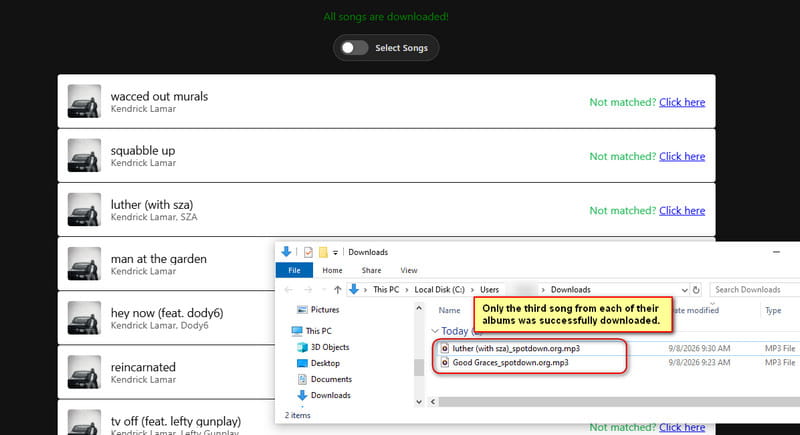
Task: Select This PC in the address path
Action: tap(386, 290)
